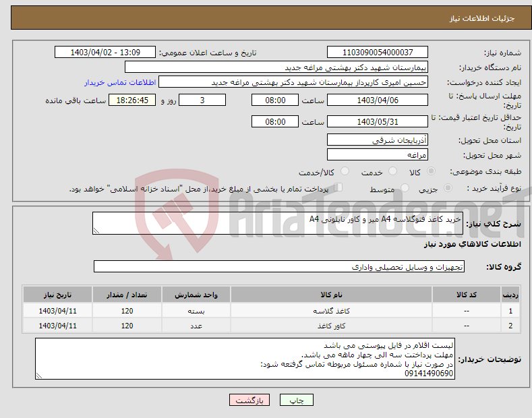Click the کد کالا column header
This screenshot has height=418, width=532.
click(x=467, y=295)
